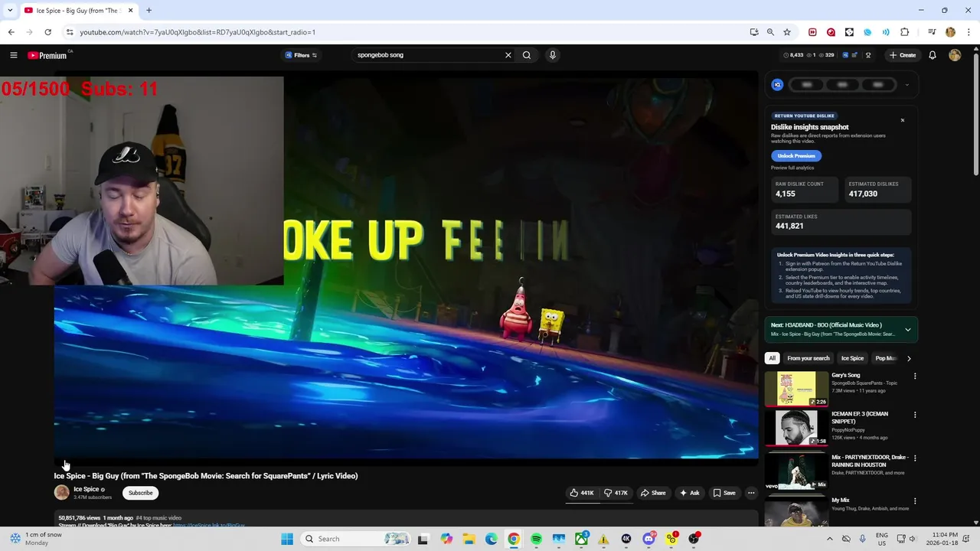Open the ICEMAN EP. 3 video title

(x=860, y=418)
